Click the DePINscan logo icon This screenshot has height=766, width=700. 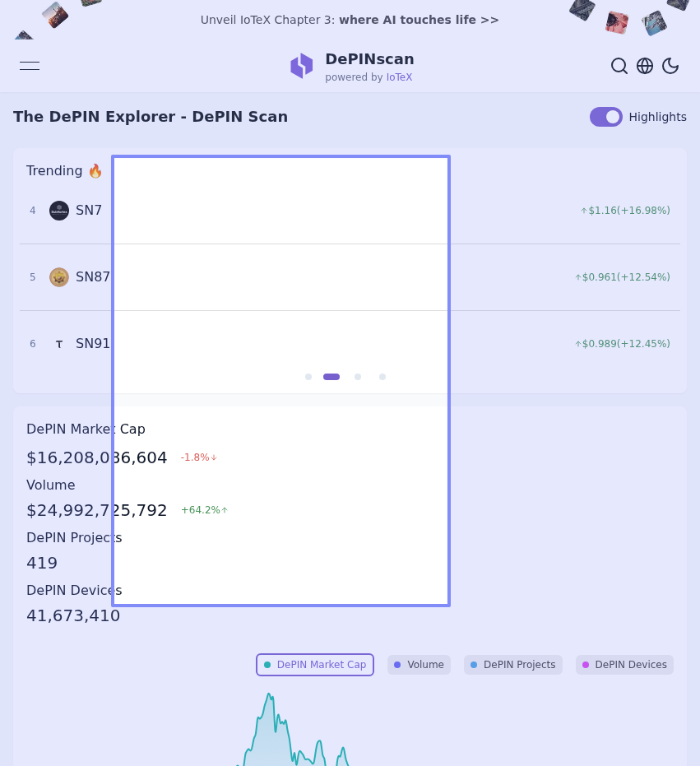(302, 66)
